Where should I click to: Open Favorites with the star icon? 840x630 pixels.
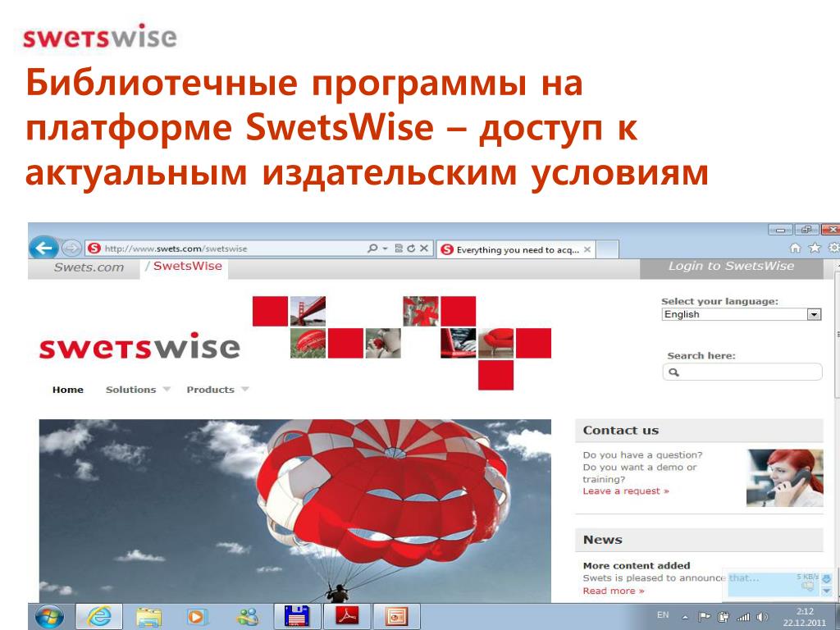point(815,248)
